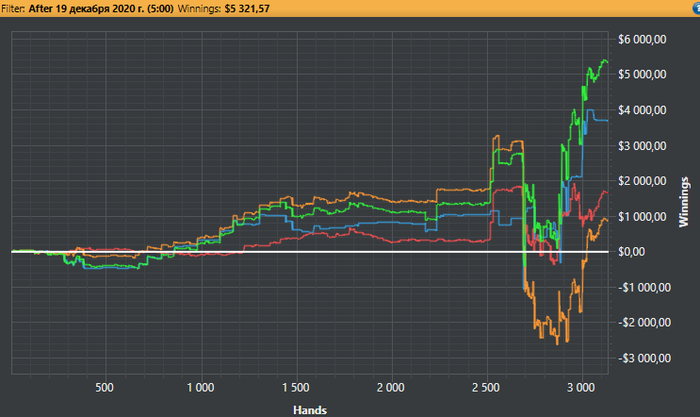
Task: Click the '$6 000,00' axis label
Action: tap(642, 39)
